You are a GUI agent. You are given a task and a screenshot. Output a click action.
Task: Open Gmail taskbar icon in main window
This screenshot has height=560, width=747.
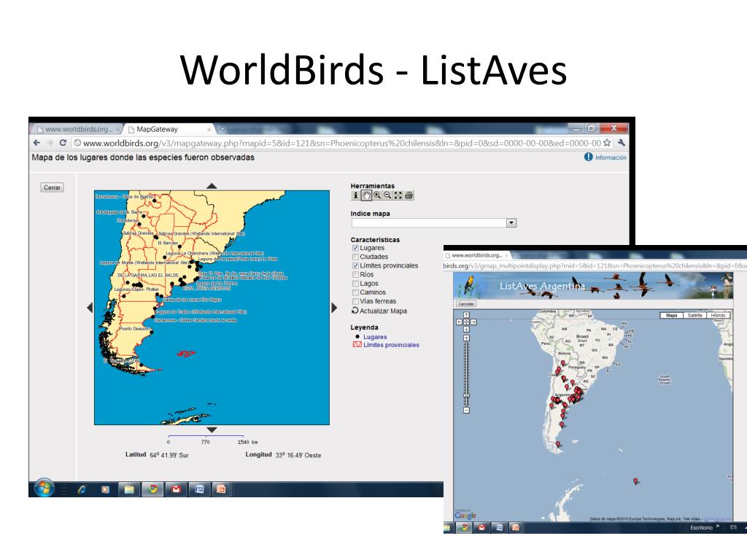[176, 489]
